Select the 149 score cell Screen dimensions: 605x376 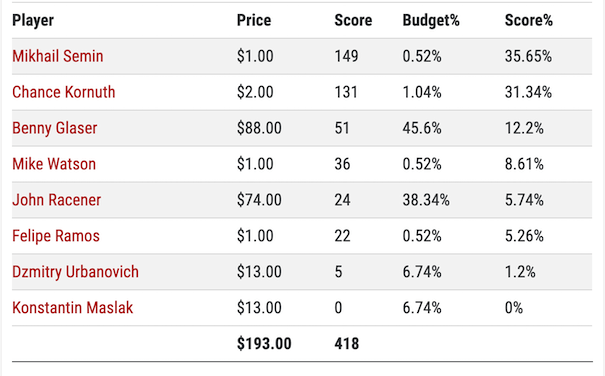click(346, 56)
